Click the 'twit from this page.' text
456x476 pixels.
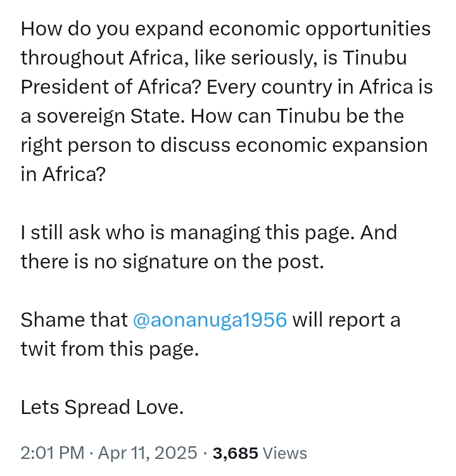(x=110, y=349)
